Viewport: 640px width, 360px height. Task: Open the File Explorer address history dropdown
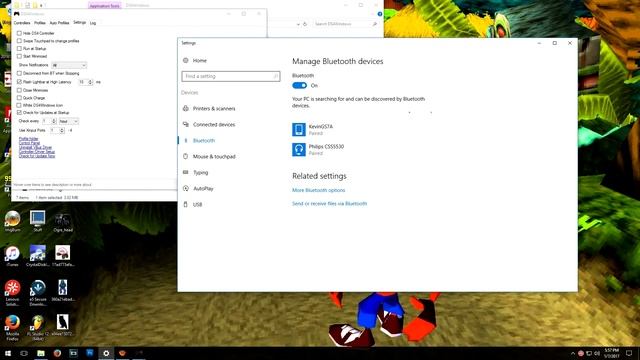(298, 24)
